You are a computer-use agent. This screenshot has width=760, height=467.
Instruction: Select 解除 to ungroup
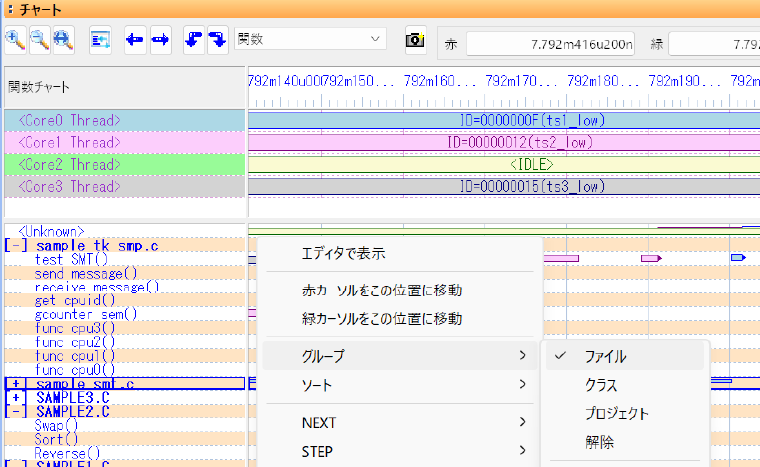pos(625,442)
